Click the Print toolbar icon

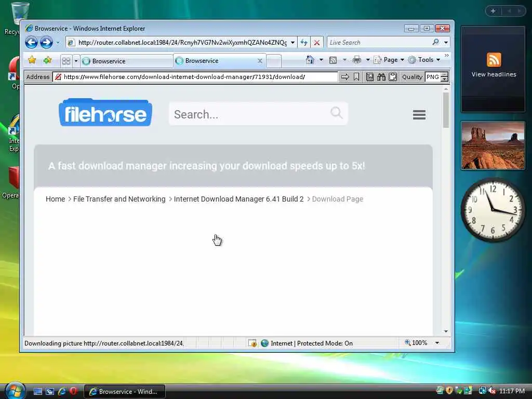click(x=356, y=60)
